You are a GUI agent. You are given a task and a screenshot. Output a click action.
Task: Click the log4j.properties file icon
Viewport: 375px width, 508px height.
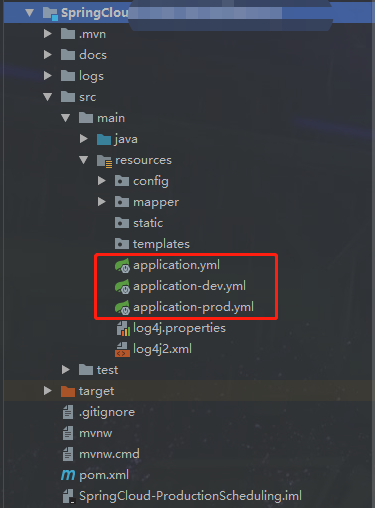[x=123, y=328]
